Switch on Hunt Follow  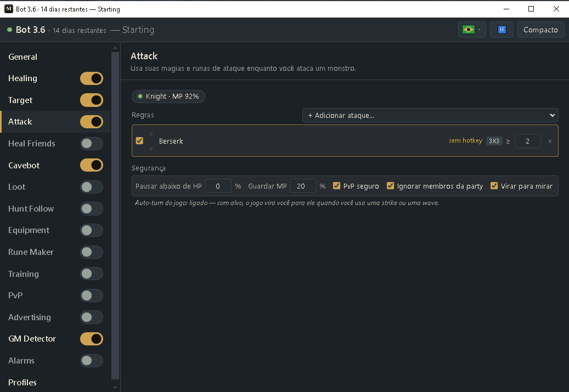coord(92,209)
